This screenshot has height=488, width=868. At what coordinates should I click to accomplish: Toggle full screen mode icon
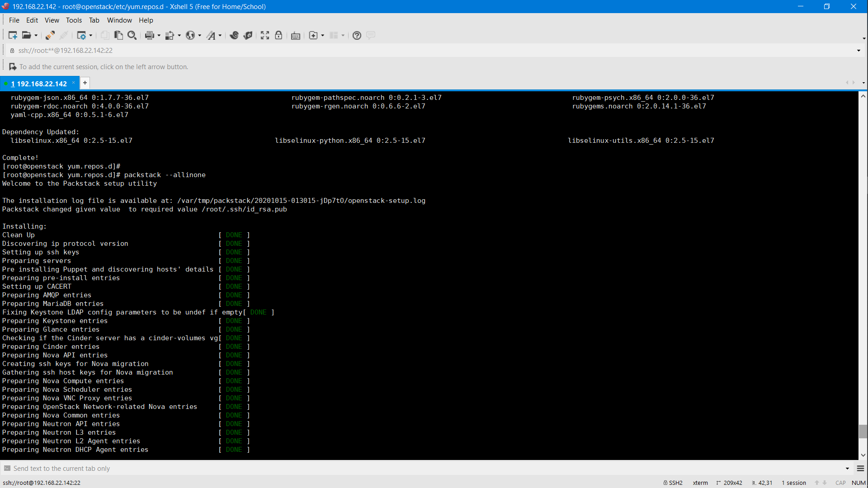pos(264,35)
